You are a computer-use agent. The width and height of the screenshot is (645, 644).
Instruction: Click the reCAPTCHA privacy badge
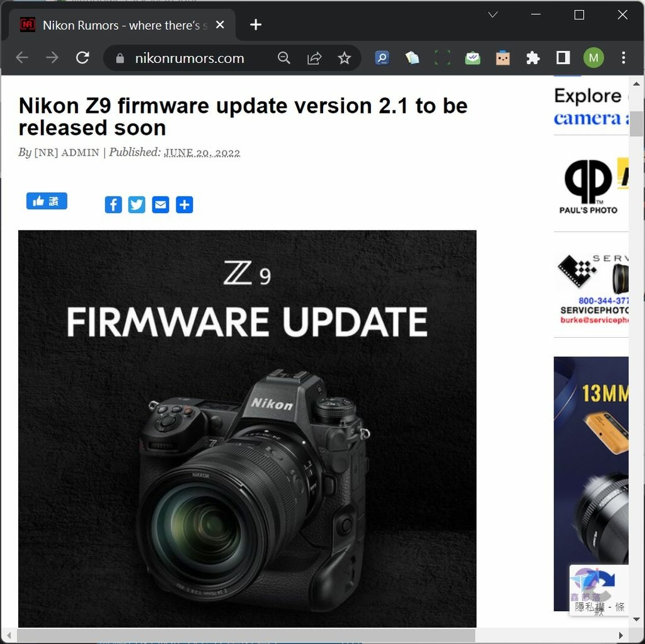point(599,590)
